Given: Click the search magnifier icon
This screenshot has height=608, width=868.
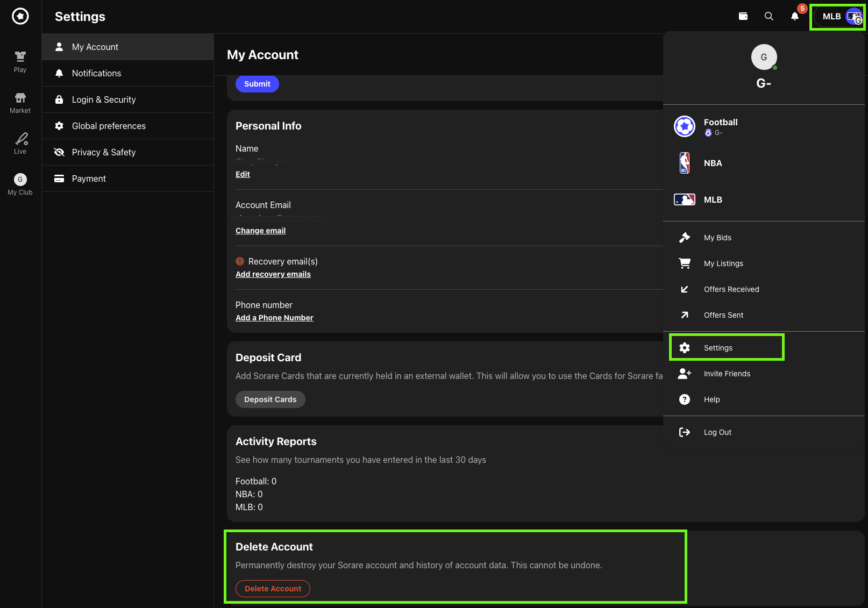Looking at the screenshot, I should pyautogui.click(x=769, y=16).
